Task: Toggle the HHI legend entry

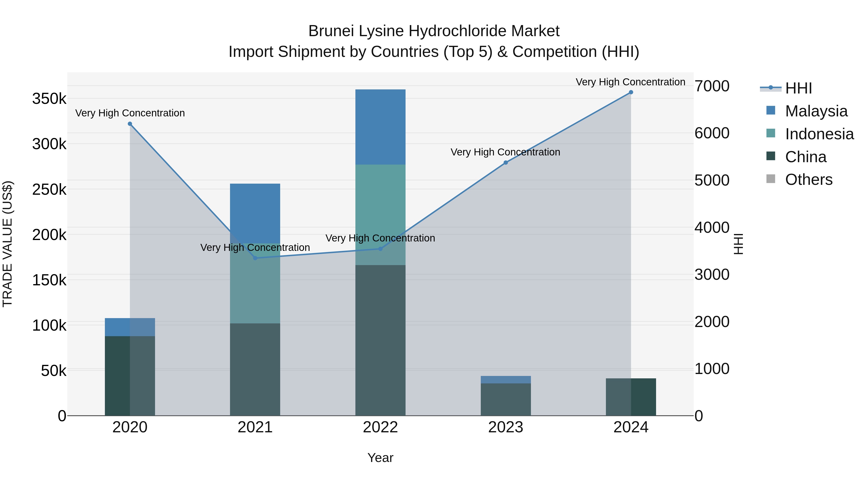Action: 787,88
